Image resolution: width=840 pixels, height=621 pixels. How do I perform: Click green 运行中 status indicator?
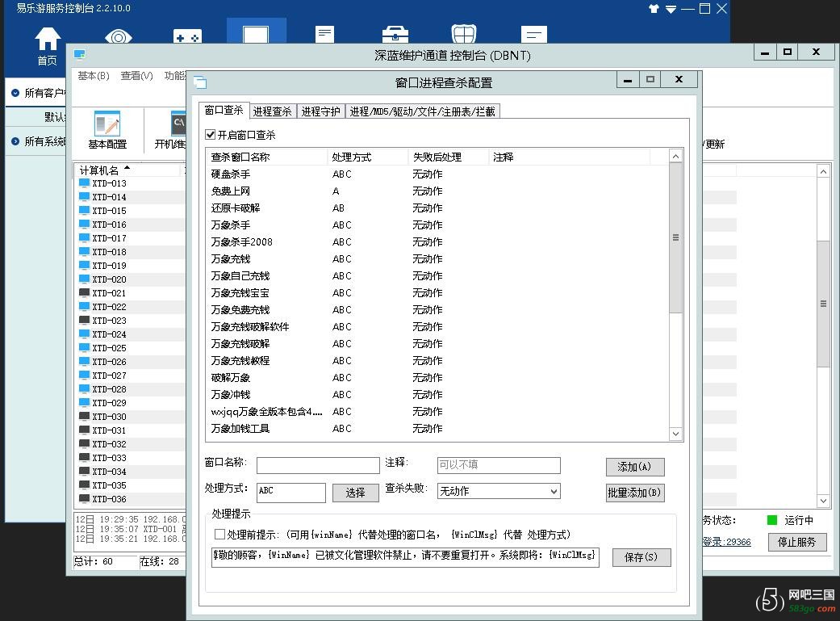point(772,520)
